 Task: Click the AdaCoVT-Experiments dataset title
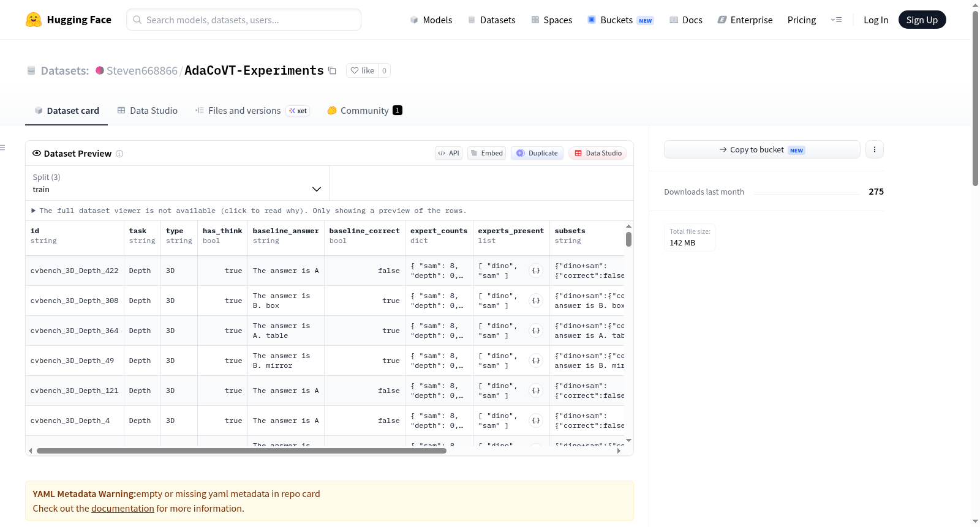(x=254, y=70)
